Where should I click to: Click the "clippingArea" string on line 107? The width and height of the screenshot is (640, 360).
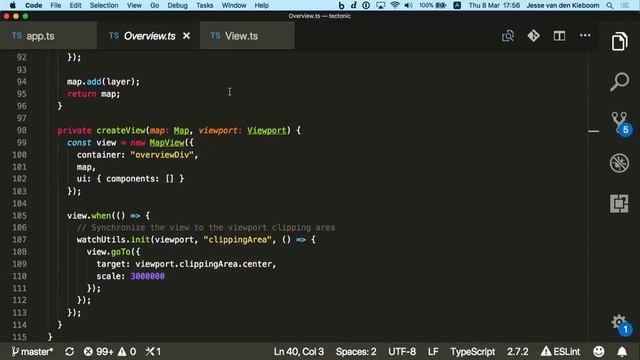coord(238,240)
